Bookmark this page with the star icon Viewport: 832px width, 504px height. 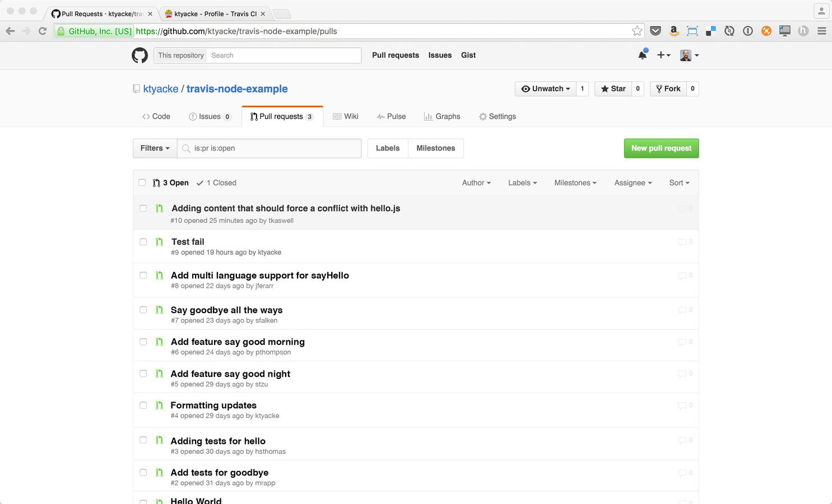point(637,31)
